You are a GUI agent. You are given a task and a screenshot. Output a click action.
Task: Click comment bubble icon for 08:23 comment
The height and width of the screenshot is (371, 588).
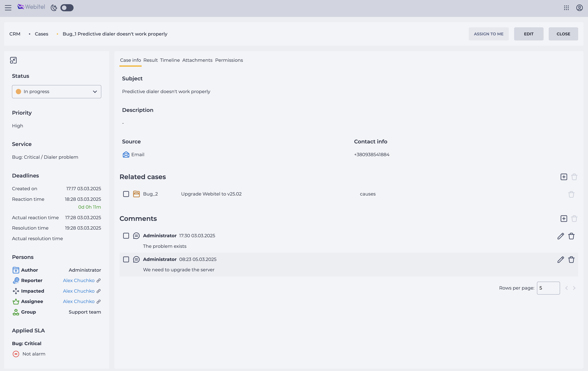(x=136, y=259)
